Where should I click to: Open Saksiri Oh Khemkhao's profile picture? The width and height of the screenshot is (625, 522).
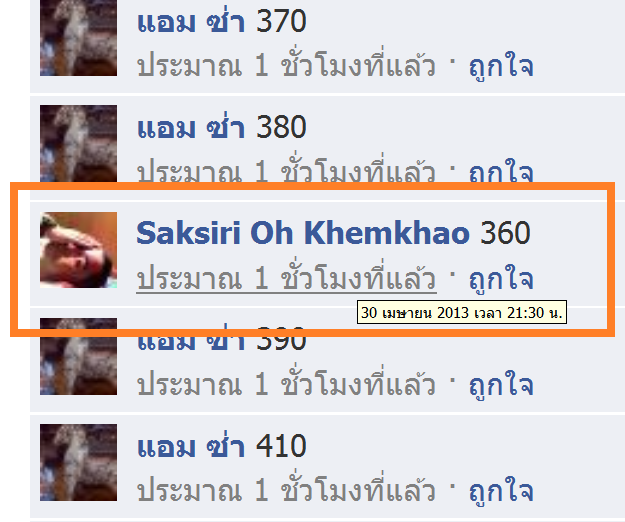tap(79, 250)
